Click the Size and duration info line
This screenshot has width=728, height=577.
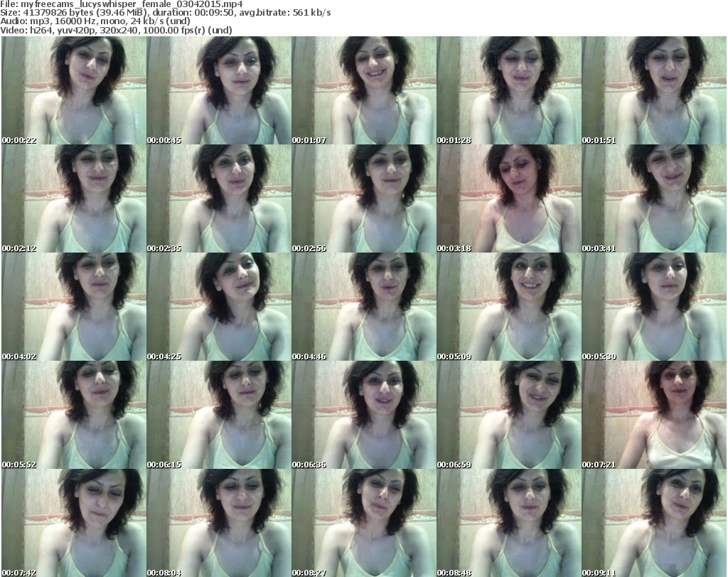pyautogui.click(x=165, y=13)
